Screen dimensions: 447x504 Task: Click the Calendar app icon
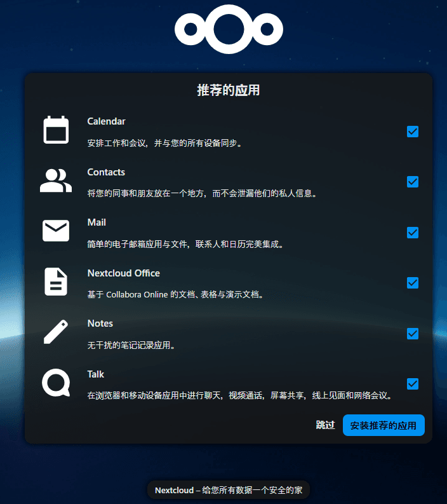[x=56, y=130]
